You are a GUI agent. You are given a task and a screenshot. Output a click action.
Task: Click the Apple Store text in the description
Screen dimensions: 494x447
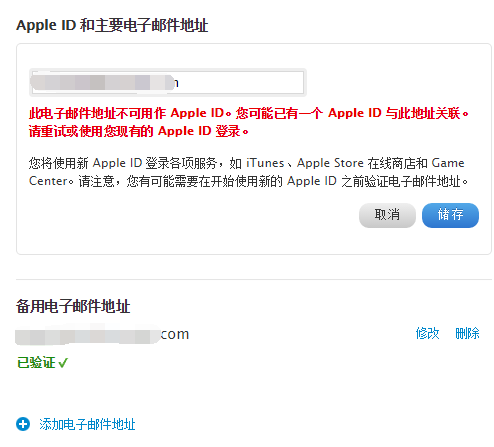[x=330, y=163]
